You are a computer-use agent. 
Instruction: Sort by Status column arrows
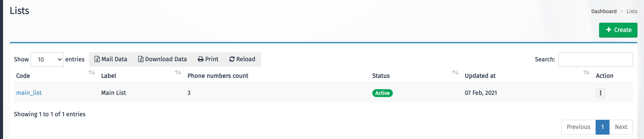click(x=455, y=72)
